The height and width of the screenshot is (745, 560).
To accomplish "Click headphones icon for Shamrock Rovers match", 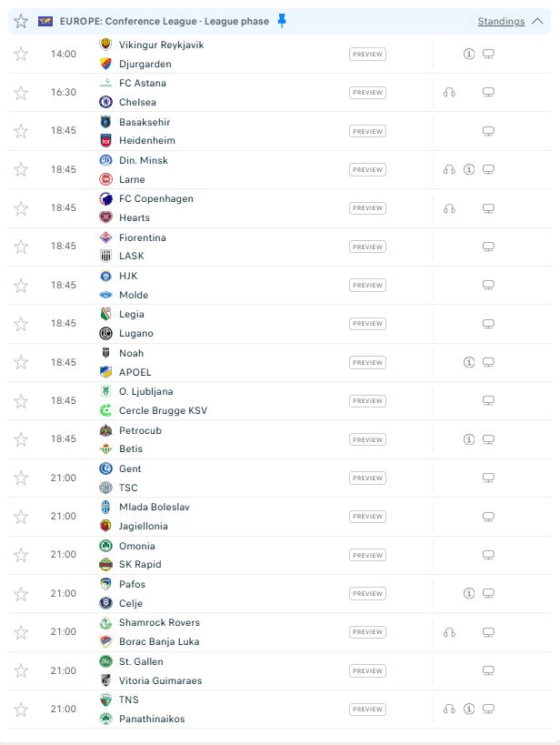I will (x=449, y=632).
